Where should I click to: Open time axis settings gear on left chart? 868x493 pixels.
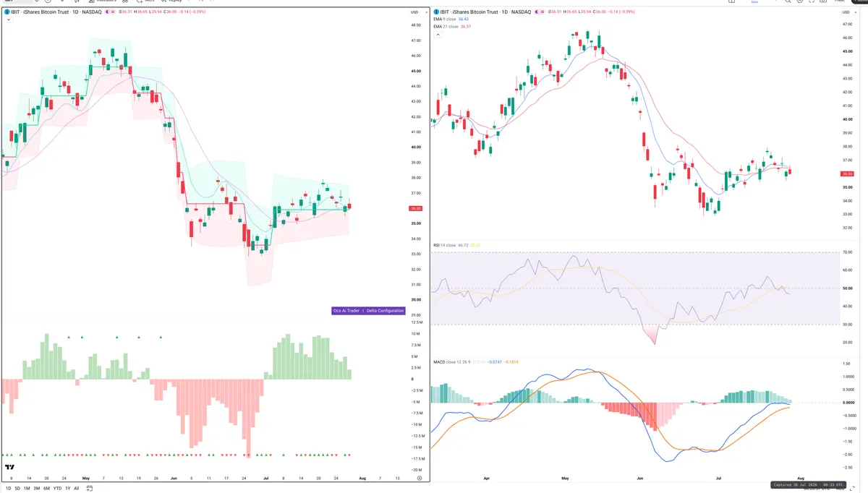point(420,479)
